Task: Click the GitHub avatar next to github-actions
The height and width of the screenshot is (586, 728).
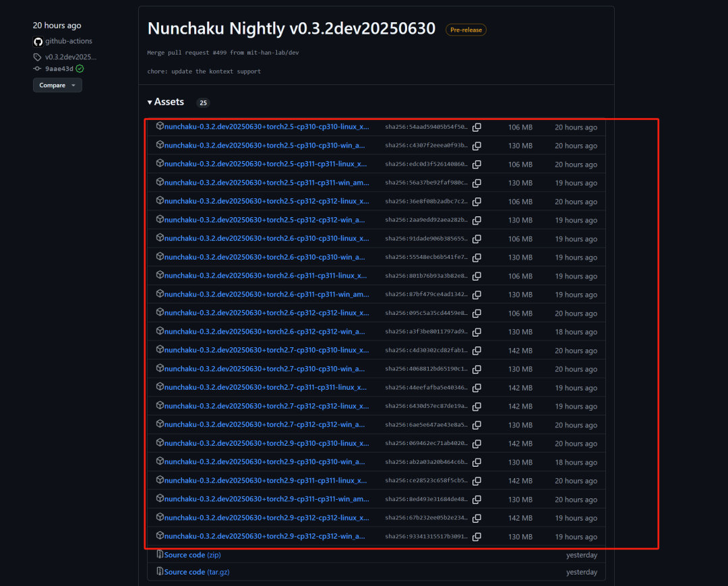Action: click(38, 41)
